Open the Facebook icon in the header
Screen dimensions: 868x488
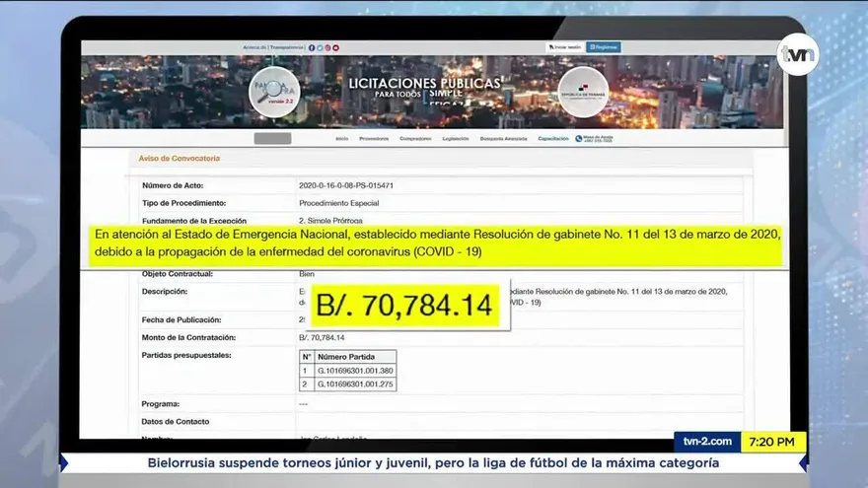(312, 47)
